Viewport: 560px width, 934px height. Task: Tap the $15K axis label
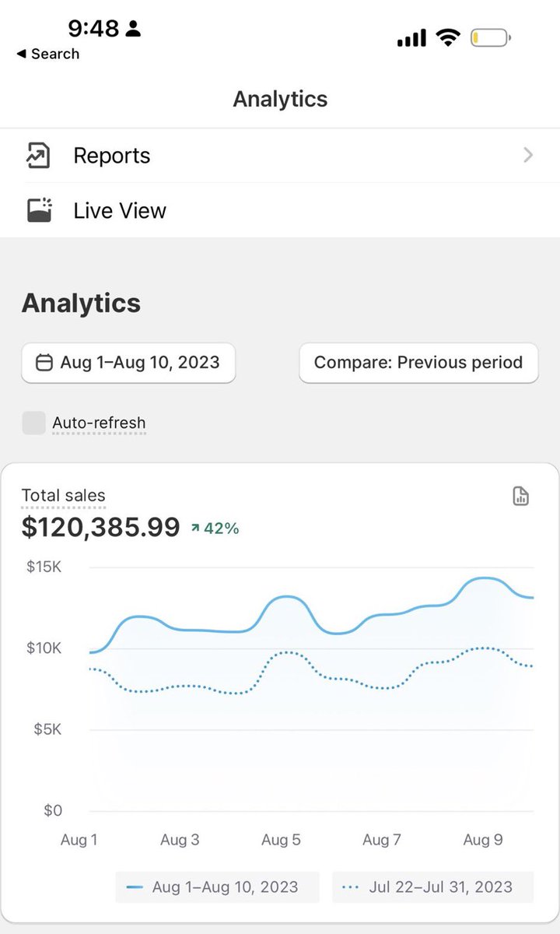click(44, 567)
